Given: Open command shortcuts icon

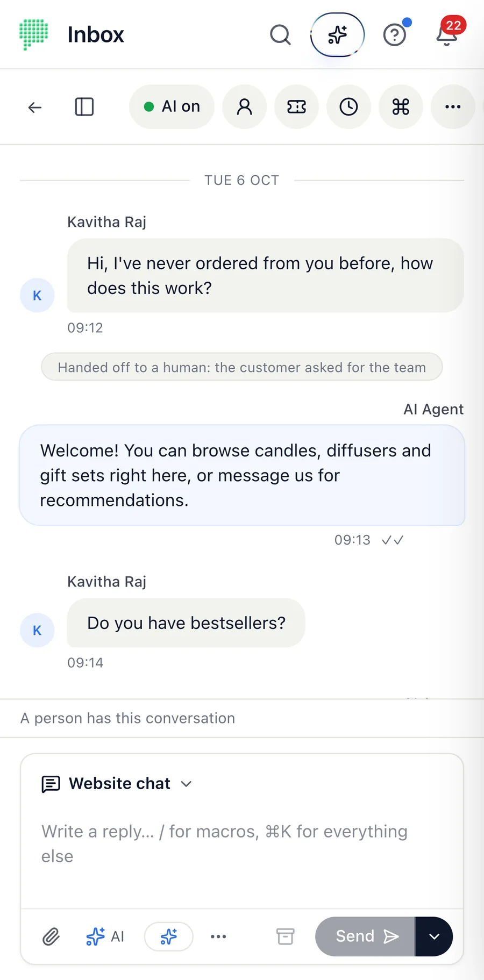Looking at the screenshot, I should [x=401, y=107].
